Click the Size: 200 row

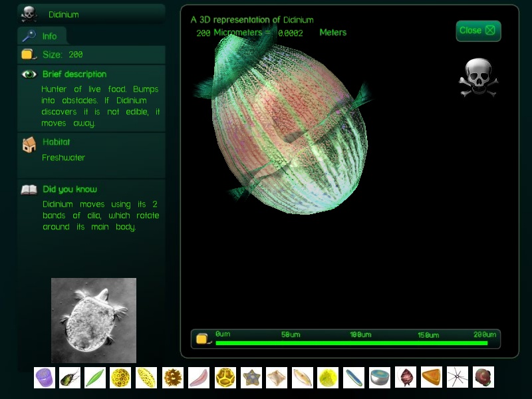pyautogui.click(x=91, y=55)
